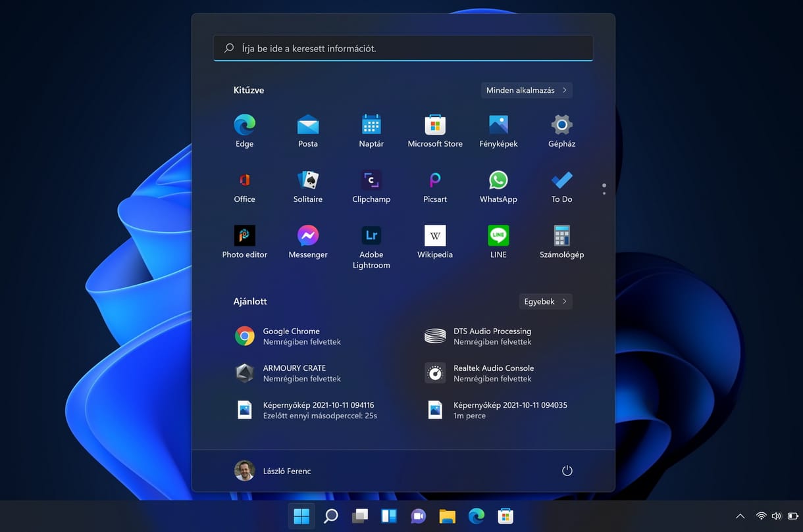Image resolution: width=803 pixels, height=532 pixels.
Task: Open screenshot file Képernyőkép 2021-10-11 094035
Action: click(499, 410)
